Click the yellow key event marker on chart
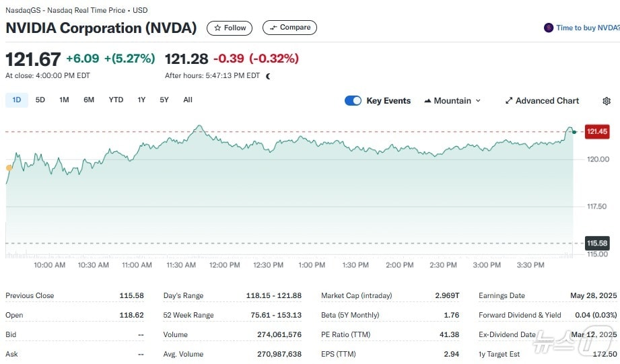The width and height of the screenshot is (620, 364). (9, 168)
